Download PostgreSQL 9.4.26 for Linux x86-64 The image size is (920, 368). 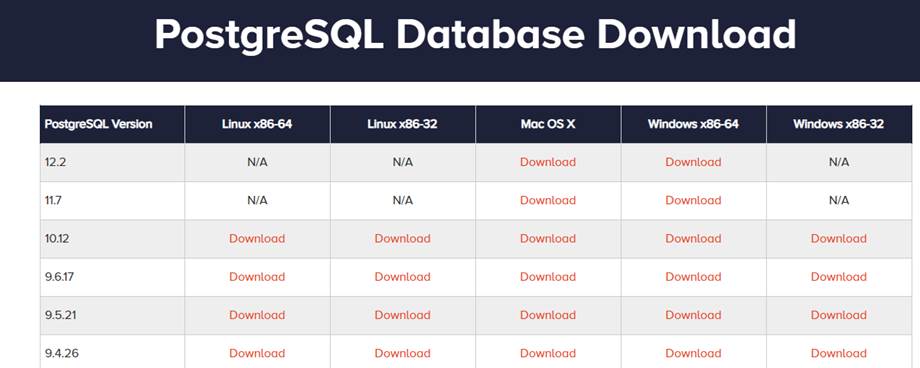[257, 353]
